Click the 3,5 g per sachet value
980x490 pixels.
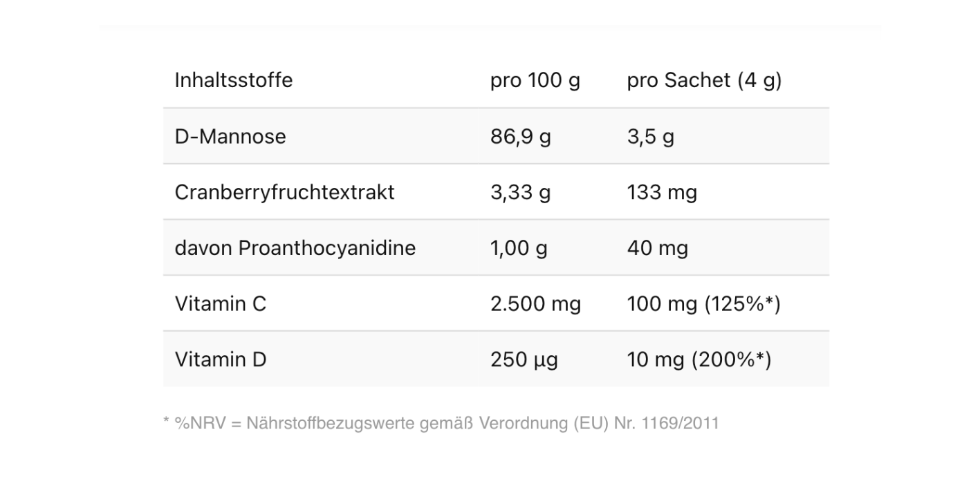(x=650, y=136)
